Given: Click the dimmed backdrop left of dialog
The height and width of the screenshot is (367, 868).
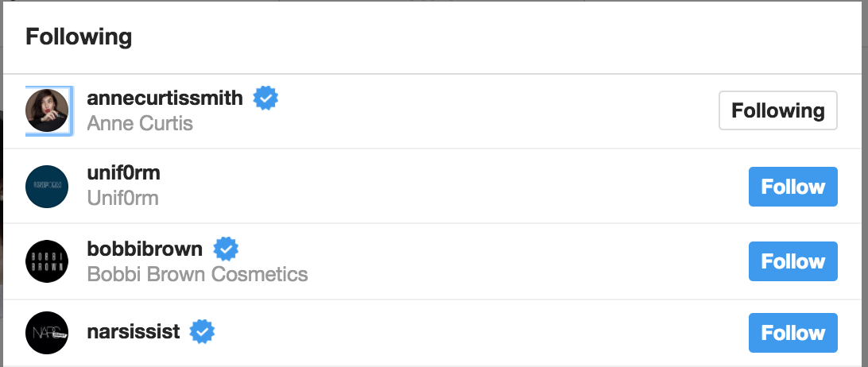Looking at the screenshot, I should click(x=1, y=199).
